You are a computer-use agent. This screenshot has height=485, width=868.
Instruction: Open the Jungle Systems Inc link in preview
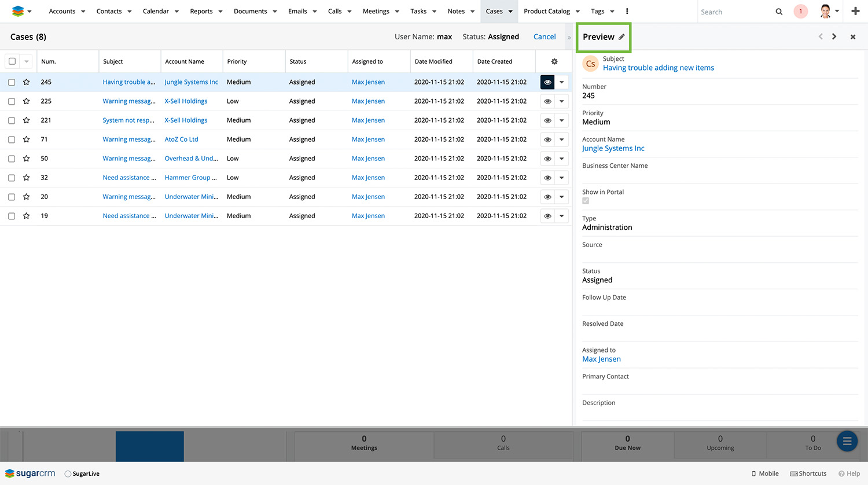point(613,149)
